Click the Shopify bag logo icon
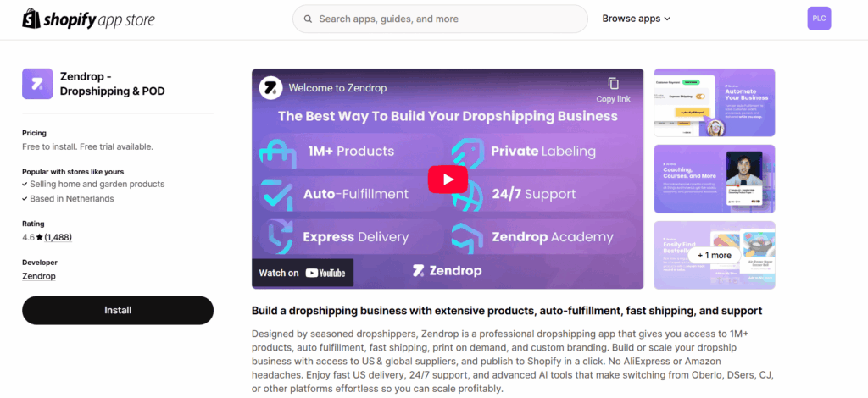This screenshot has width=868, height=398. (x=32, y=19)
